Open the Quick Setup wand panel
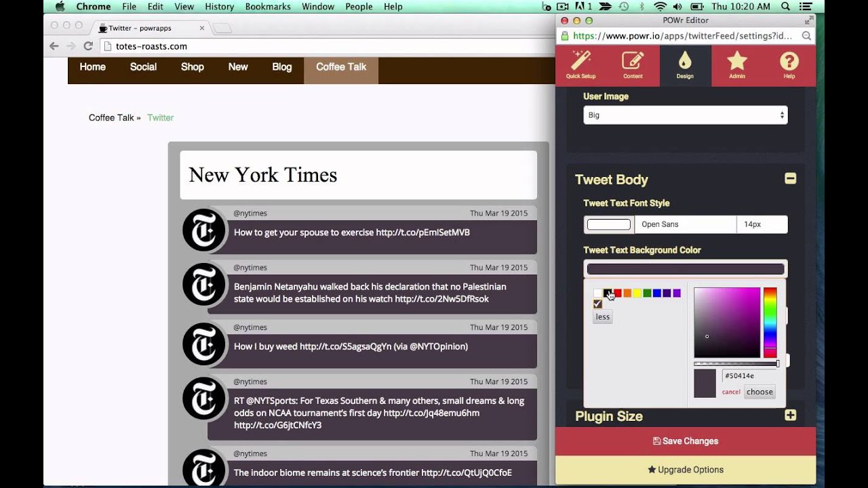868x488 pixels. click(x=580, y=65)
